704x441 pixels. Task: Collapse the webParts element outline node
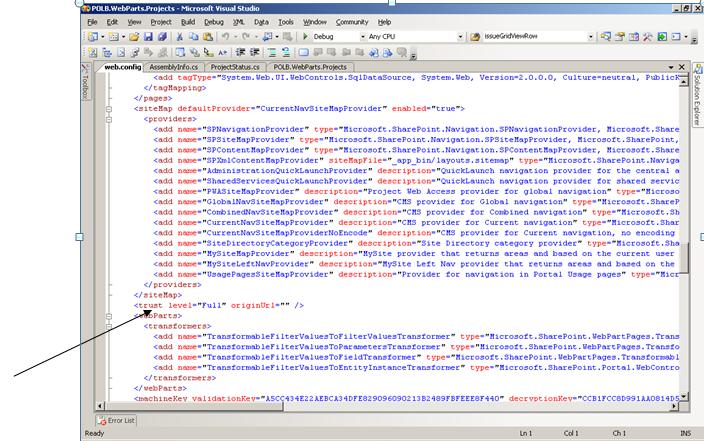coord(109,316)
